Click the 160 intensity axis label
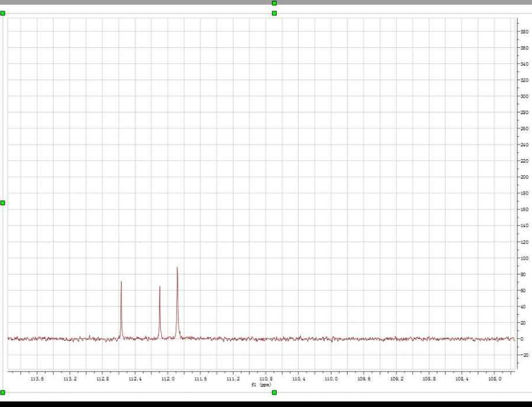 524,209
